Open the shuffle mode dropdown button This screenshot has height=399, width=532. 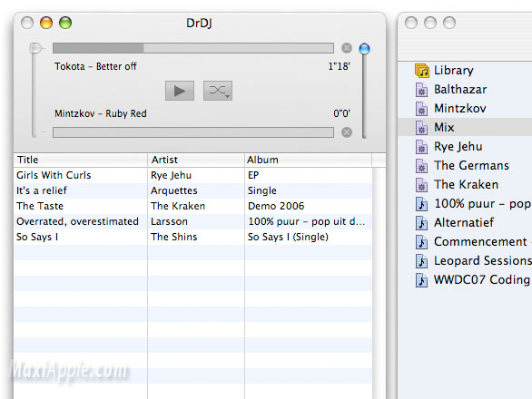pos(218,91)
